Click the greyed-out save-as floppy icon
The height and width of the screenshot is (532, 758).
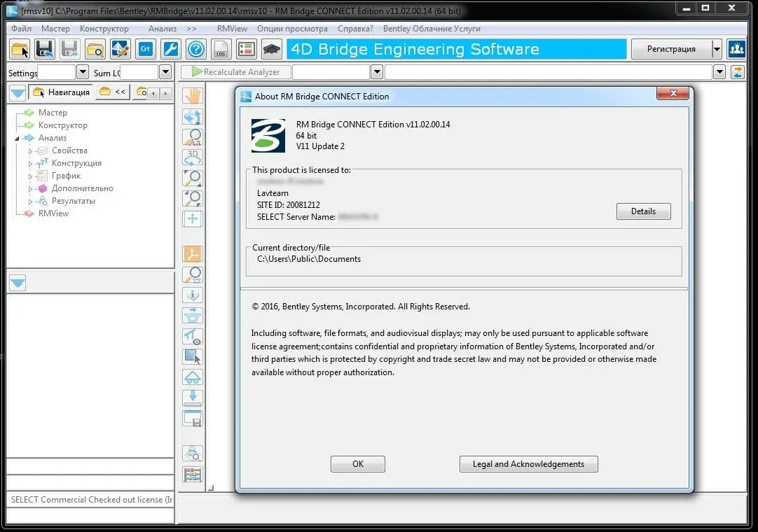pyautogui.click(x=70, y=49)
